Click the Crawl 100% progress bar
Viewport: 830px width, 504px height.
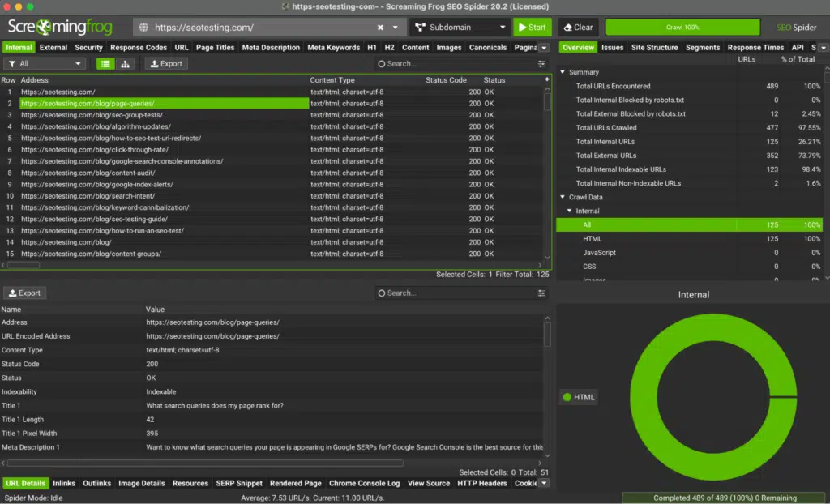pos(682,27)
